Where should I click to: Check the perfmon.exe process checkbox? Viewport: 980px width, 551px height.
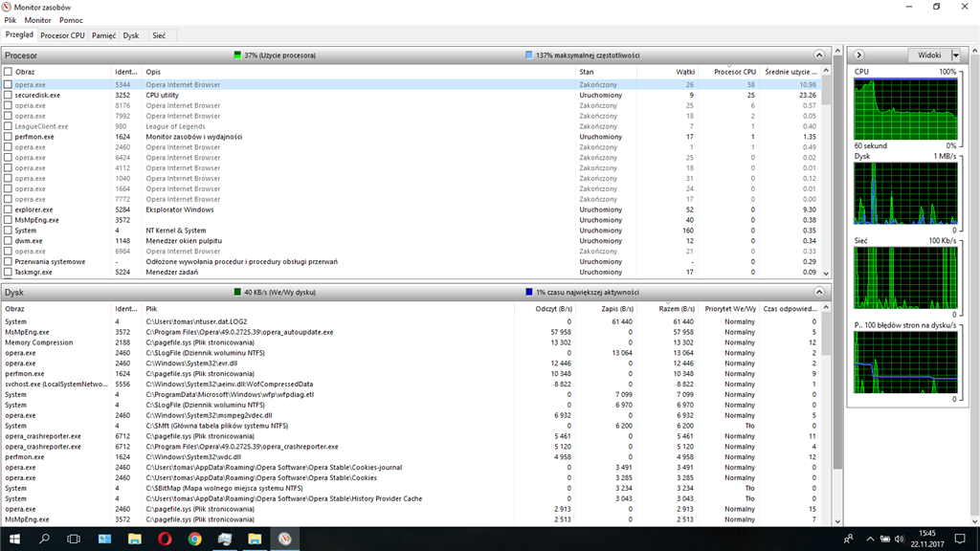(x=8, y=136)
